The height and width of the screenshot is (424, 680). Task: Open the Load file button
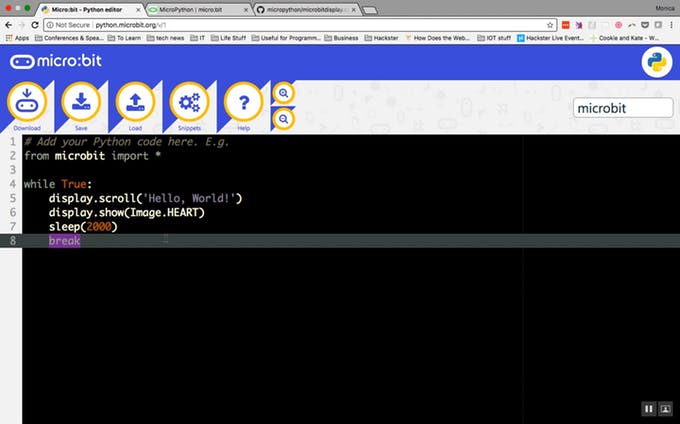pos(135,102)
